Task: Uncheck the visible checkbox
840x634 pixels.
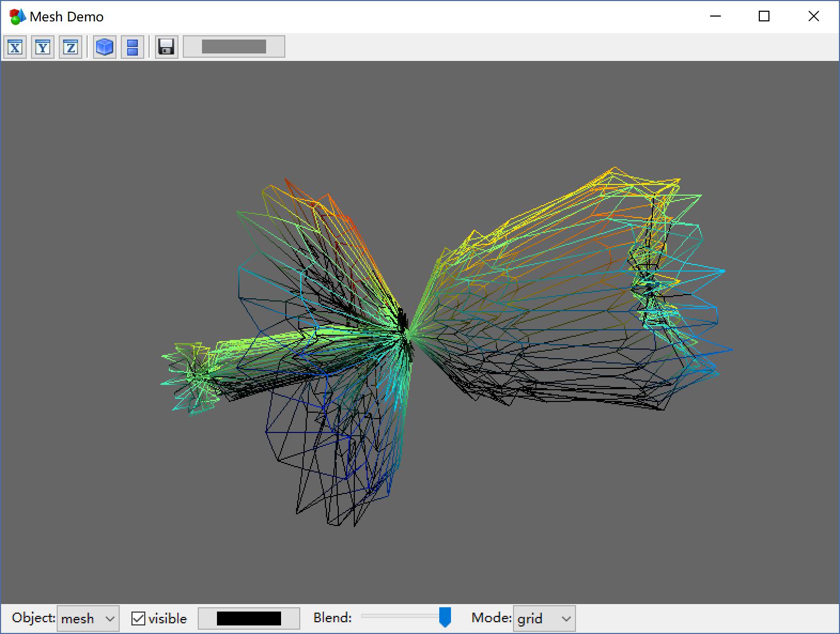Action: [138, 618]
